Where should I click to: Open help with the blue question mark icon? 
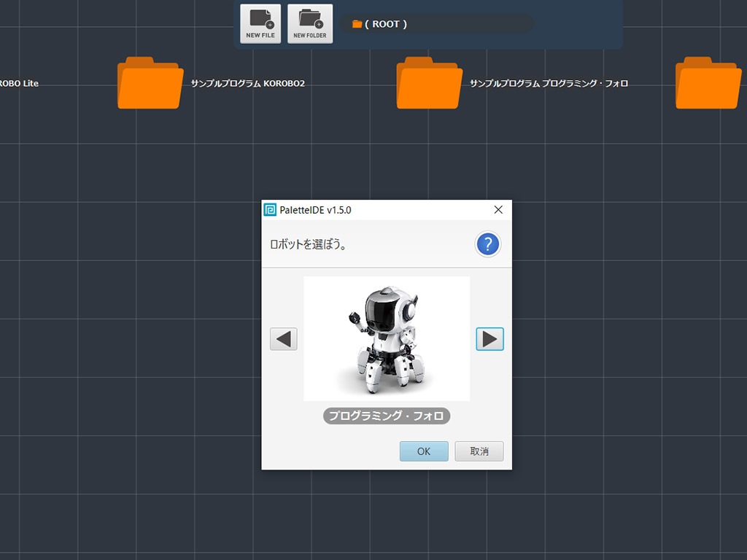(x=487, y=244)
